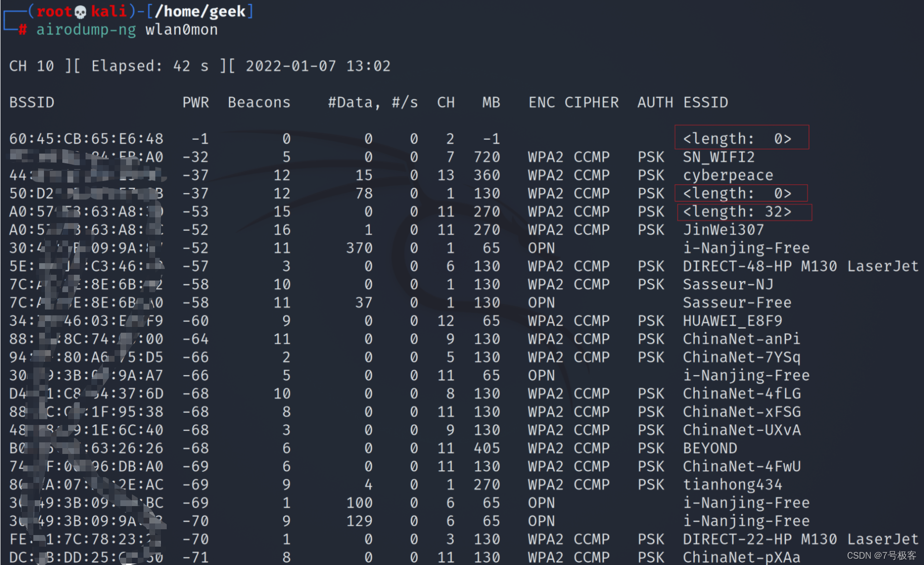Click the ChinaNet-7YSq ESSID
Image resolution: width=924 pixels, height=565 pixels.
tap(741, 357)
